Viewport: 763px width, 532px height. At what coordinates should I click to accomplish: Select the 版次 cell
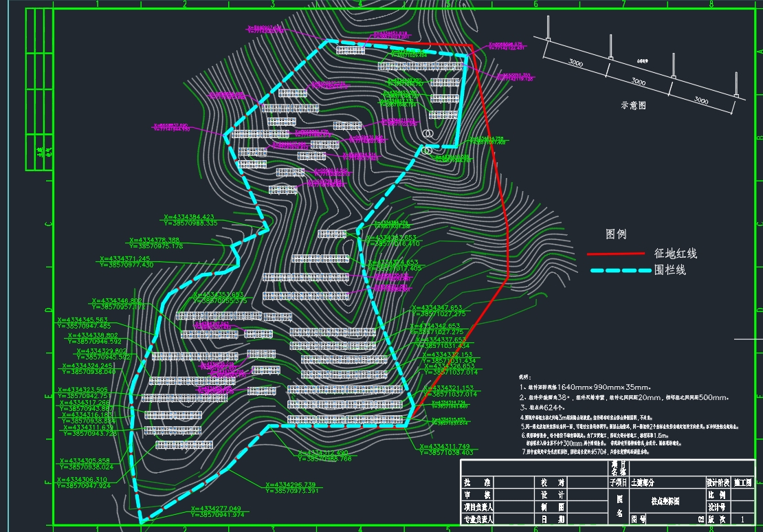718,520
